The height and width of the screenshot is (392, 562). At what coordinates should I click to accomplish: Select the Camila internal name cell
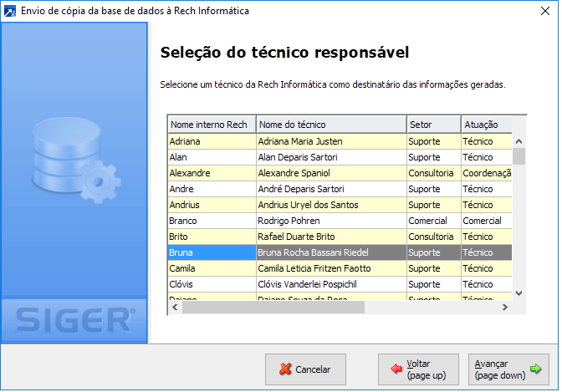[212, 268]
